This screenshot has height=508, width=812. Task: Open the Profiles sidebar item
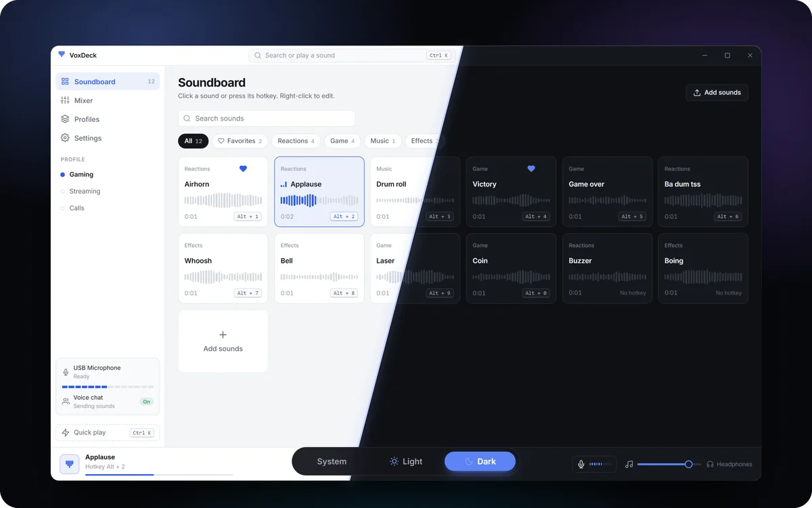coord(108,119)
